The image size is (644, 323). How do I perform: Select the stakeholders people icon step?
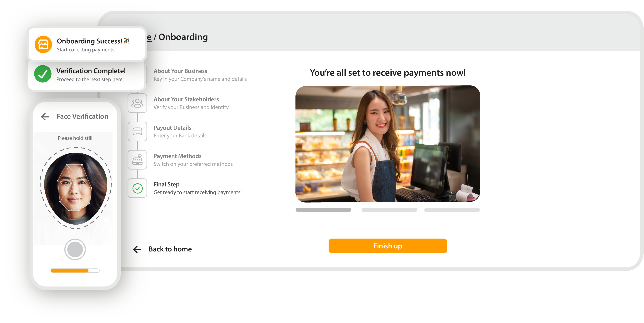(x=137, y=103)
